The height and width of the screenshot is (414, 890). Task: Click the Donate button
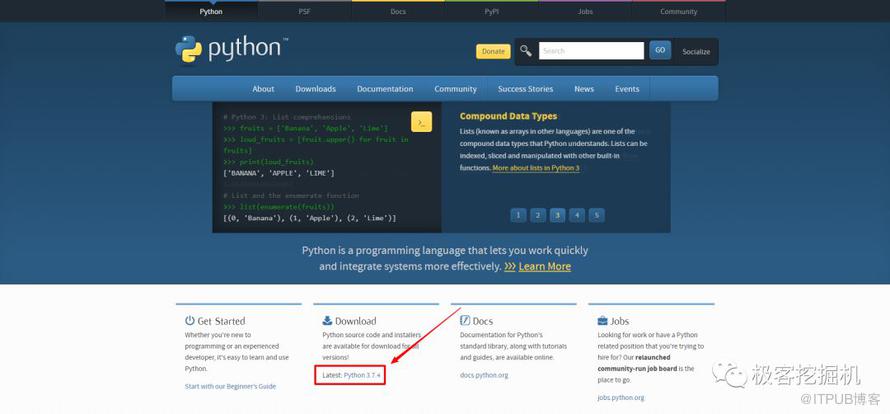click(493, 51)
